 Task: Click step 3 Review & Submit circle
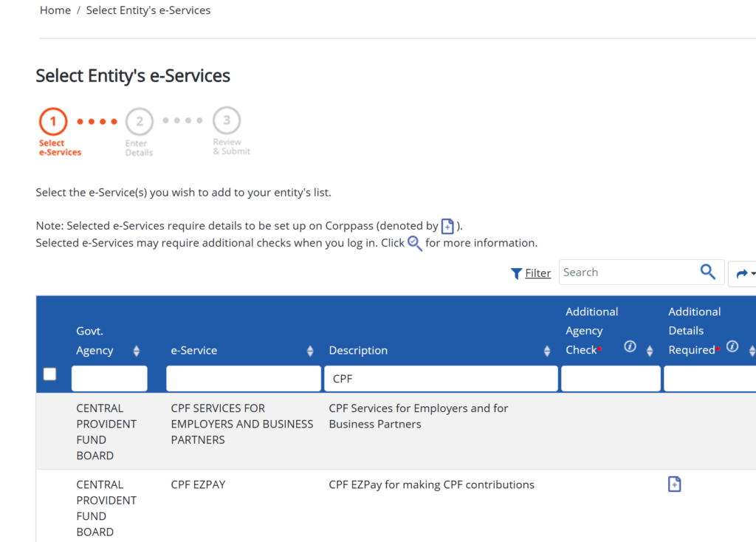(226, 120)
